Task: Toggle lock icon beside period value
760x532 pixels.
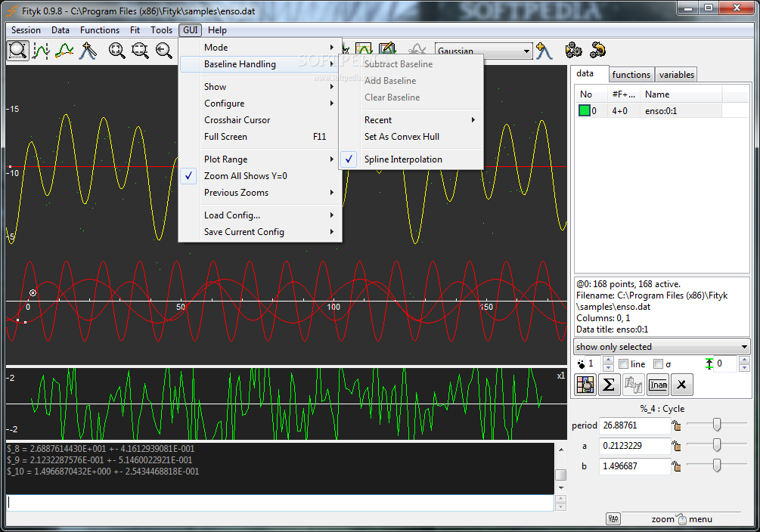Action: (676, 425)
